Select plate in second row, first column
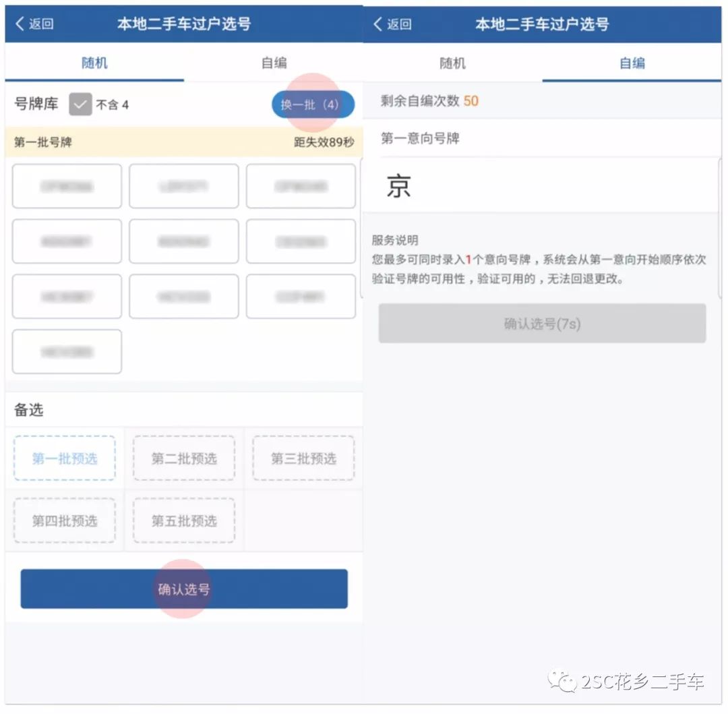Screen dimensions: 728x714 [x=67, y=241]
